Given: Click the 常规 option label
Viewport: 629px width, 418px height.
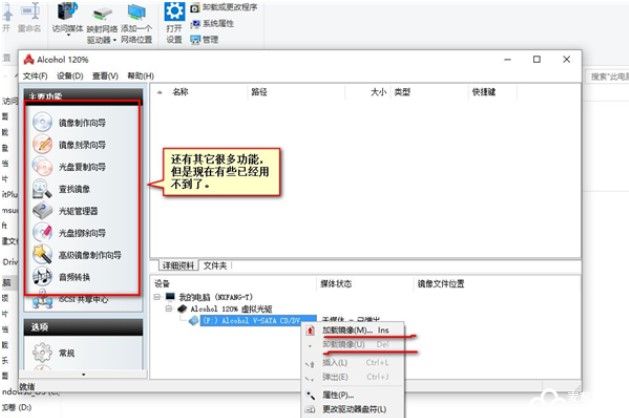Looking at the screenshot, I should [x=67, y=353].
